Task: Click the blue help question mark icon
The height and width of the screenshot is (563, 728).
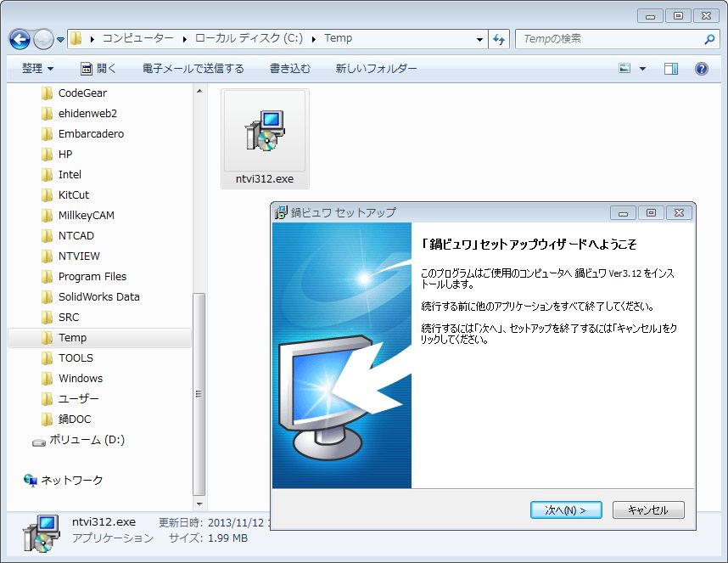Action: pyautogui.click(x=702, y=69)
